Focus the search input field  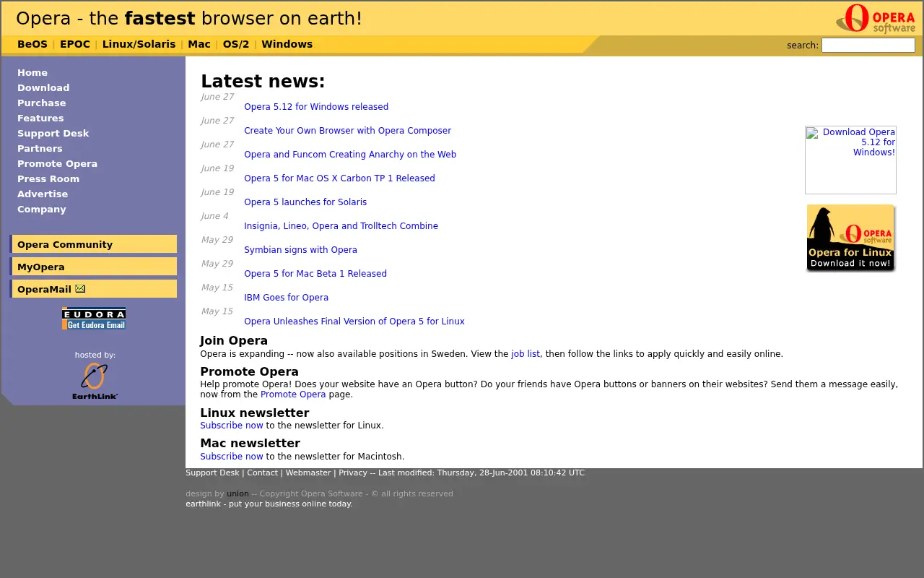point(868,45)
